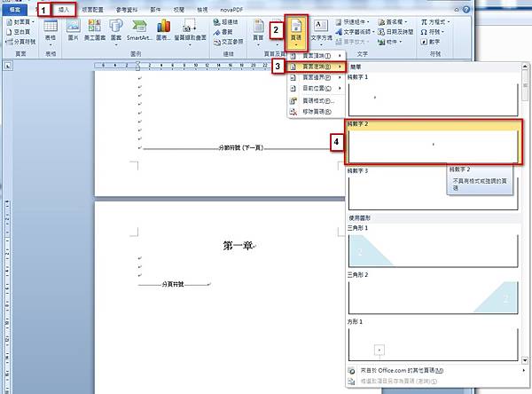Screen dimensions: 532x394
Task: Open the Object (物件) dropdown
Action: point(390,42)
